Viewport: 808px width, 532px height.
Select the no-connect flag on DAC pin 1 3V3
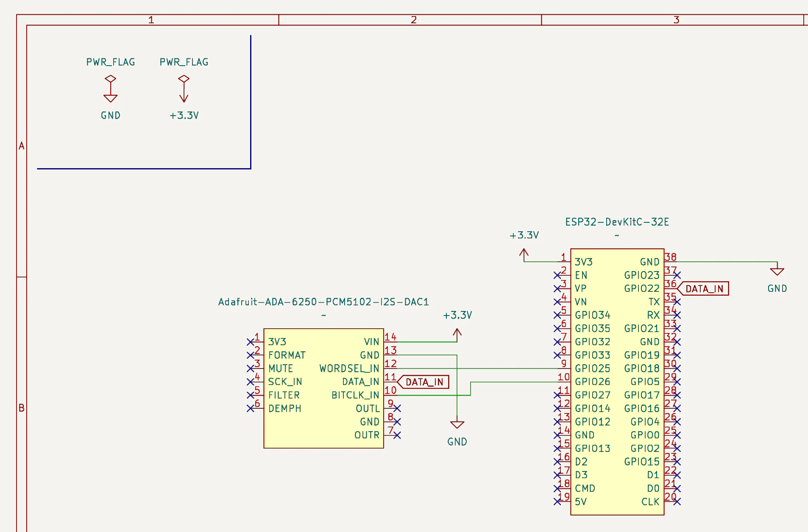(251, 342)
